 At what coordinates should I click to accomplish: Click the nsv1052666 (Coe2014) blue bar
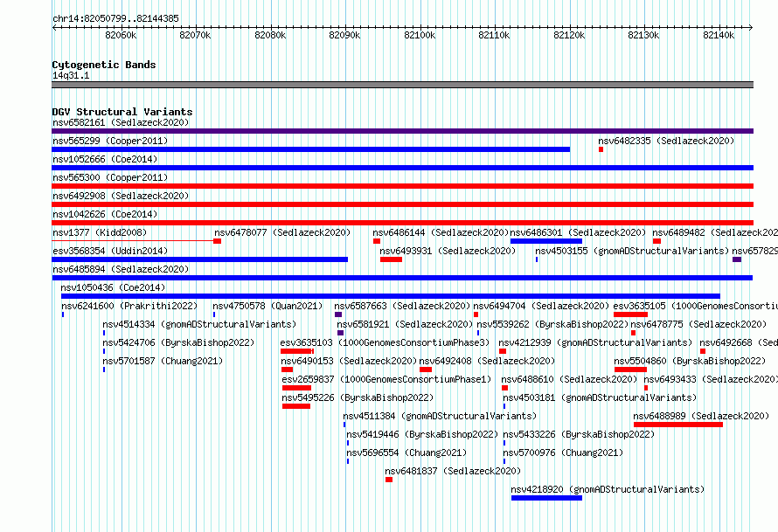pos(402,168)
